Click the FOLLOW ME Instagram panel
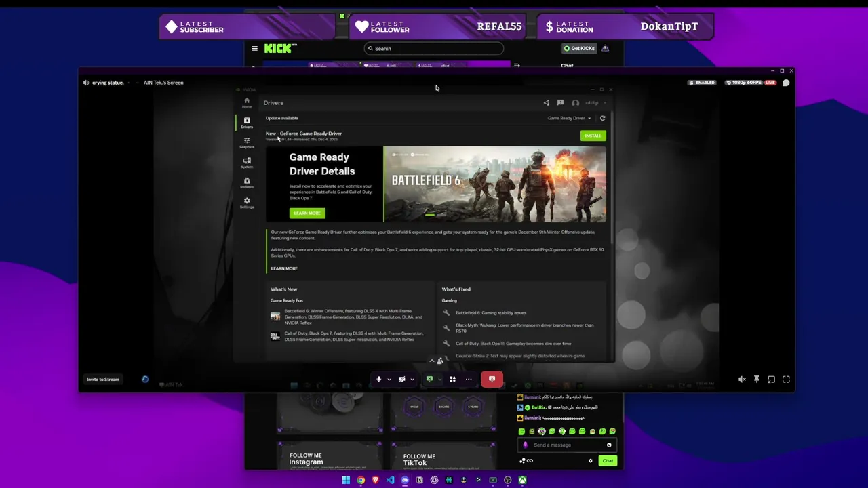 [330, 455]
